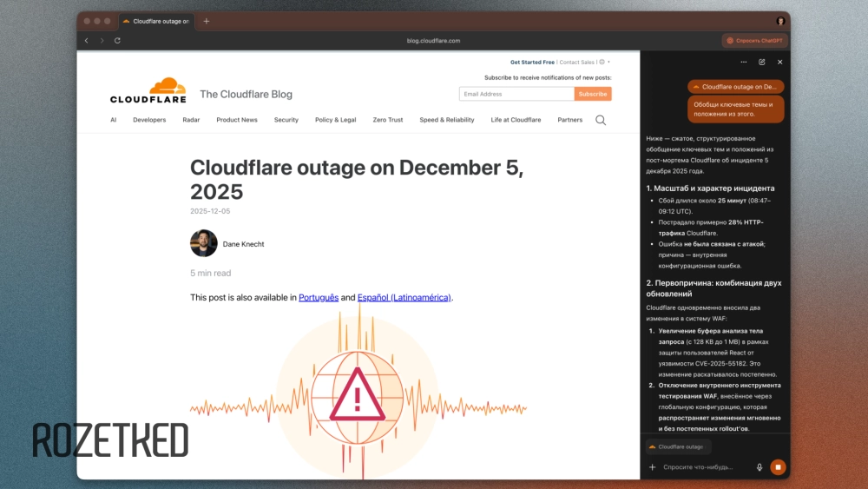Go back with the browser back arrow
This screenshot has width=868, height=489.
pyautogui.click(x=86, y=41)
